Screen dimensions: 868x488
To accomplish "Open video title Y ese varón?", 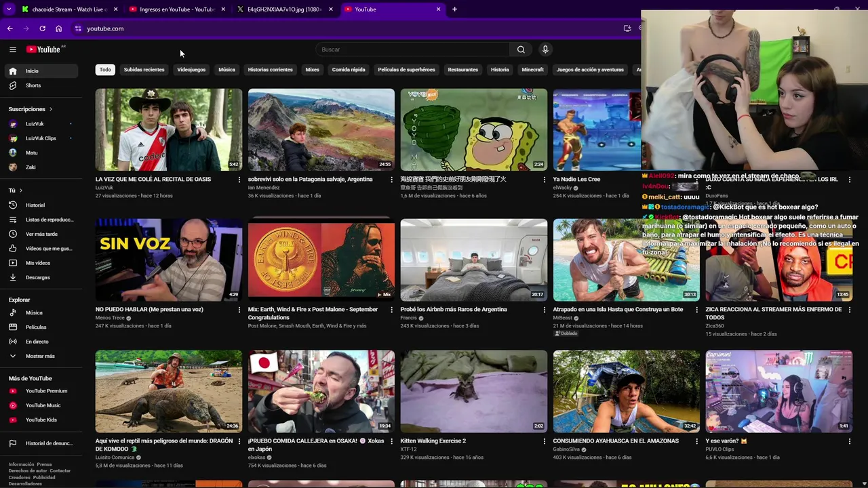I will point(726,441).
